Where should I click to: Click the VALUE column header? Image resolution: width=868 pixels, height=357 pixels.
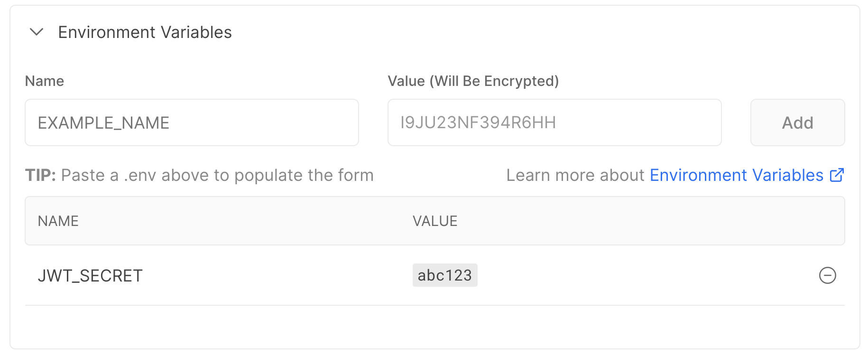(x=435, y=220)
